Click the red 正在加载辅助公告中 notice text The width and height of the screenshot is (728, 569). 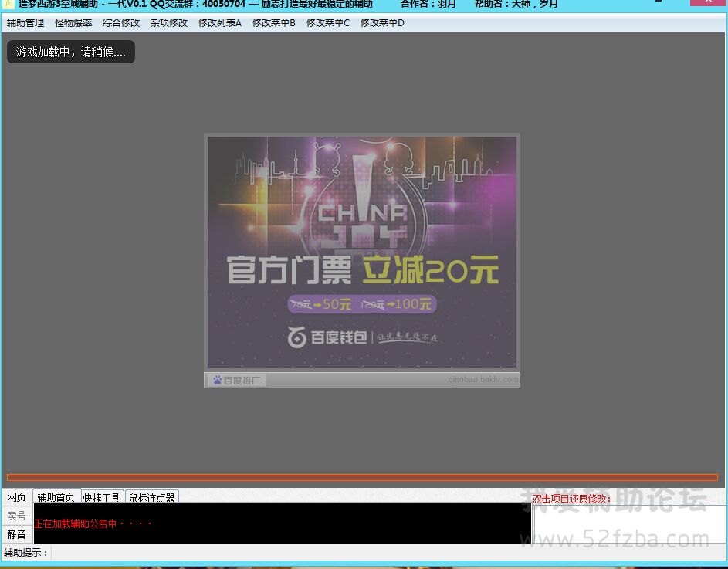93,524
